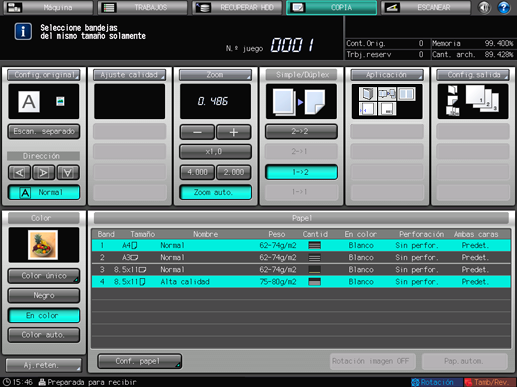Image resolution: width=517 pixels, height=387 pixels.
Task: Click the fruit color sample thumbnail
Action: point(43,245)
